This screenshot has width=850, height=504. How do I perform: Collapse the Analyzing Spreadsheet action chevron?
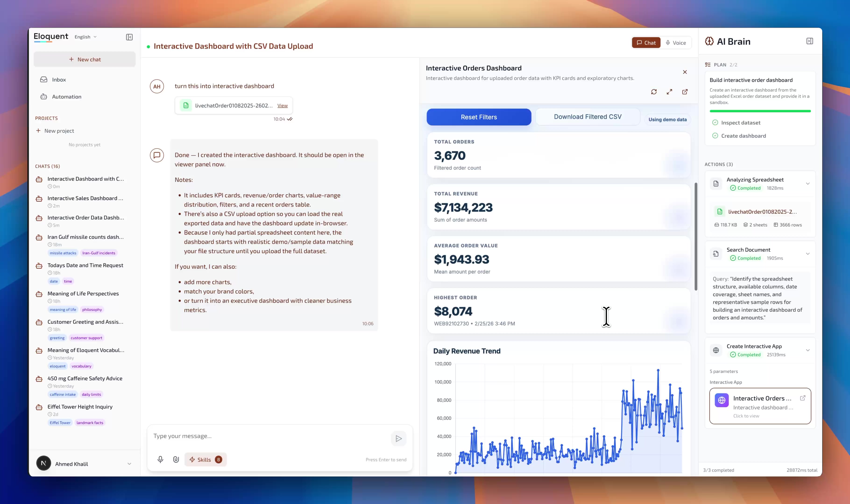807,184
